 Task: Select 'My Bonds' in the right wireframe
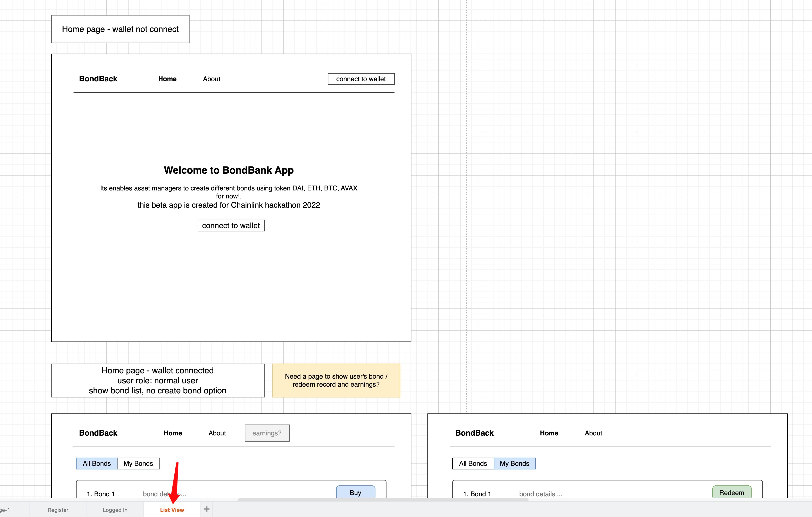tap(515, 463)
